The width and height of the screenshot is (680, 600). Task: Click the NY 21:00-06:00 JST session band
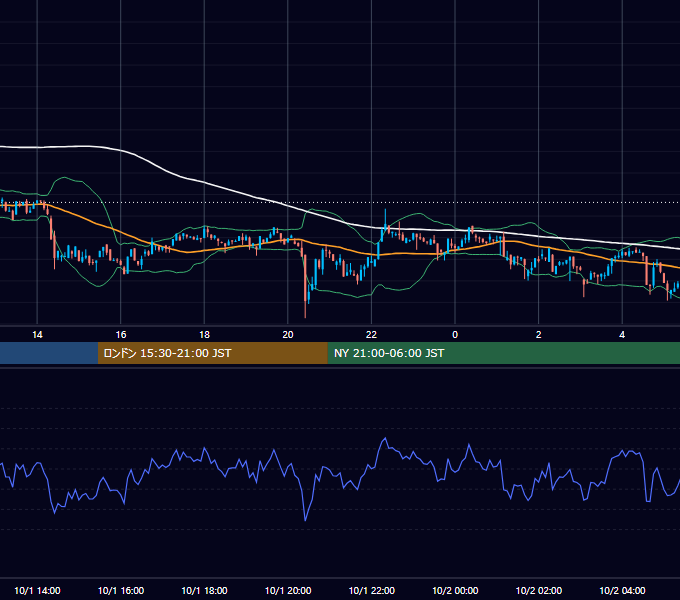[503, 353]
